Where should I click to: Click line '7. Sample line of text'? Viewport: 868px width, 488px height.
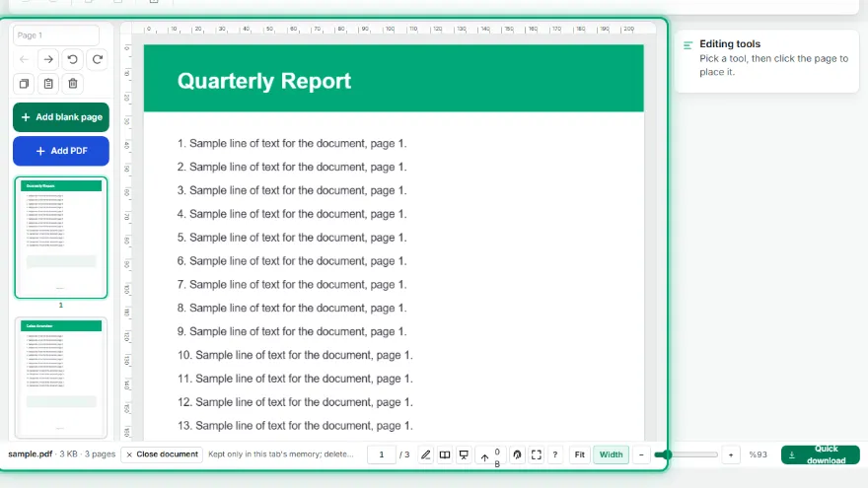292,284
